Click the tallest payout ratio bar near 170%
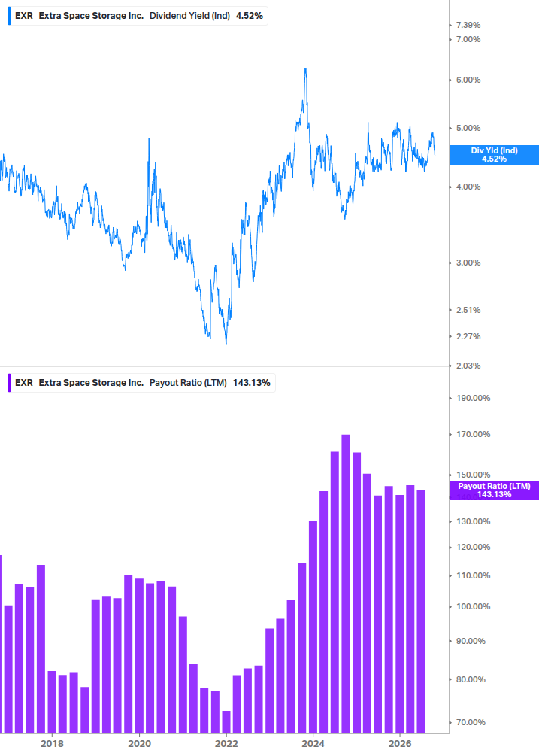 tap(346, 584)
